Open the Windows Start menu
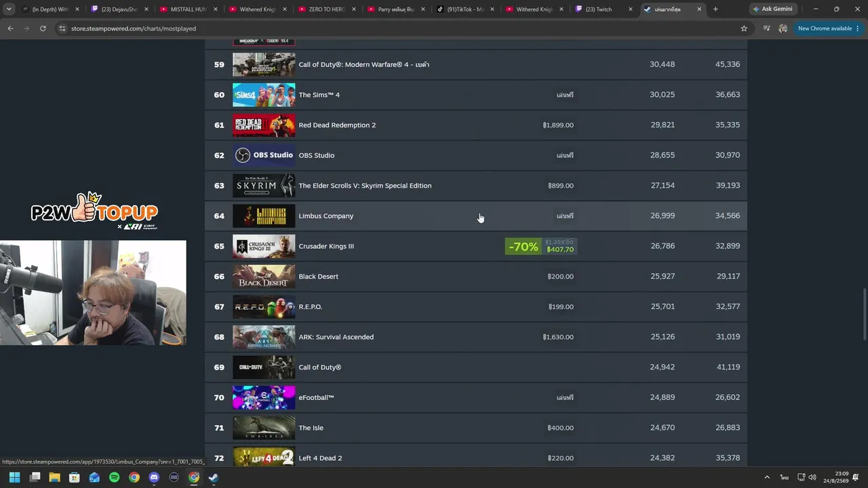The image size is (868, 488). [14, 477]
